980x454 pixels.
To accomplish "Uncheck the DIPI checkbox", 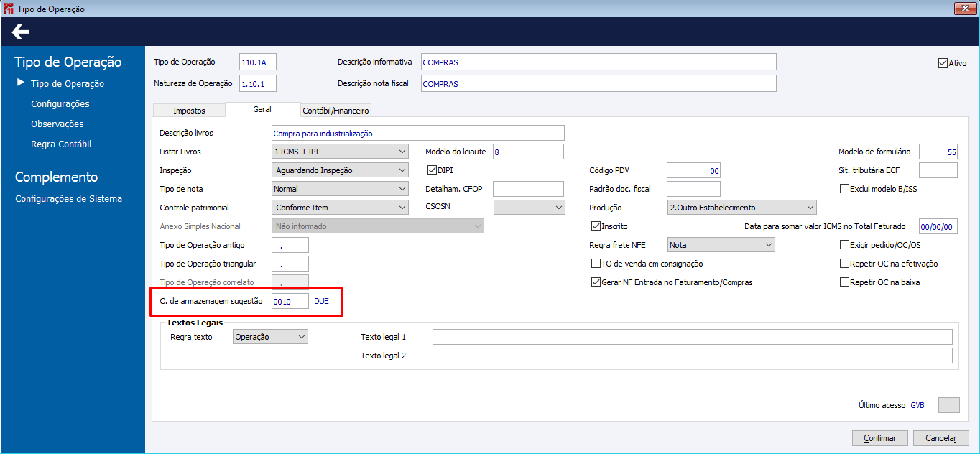I will (432, 170).
